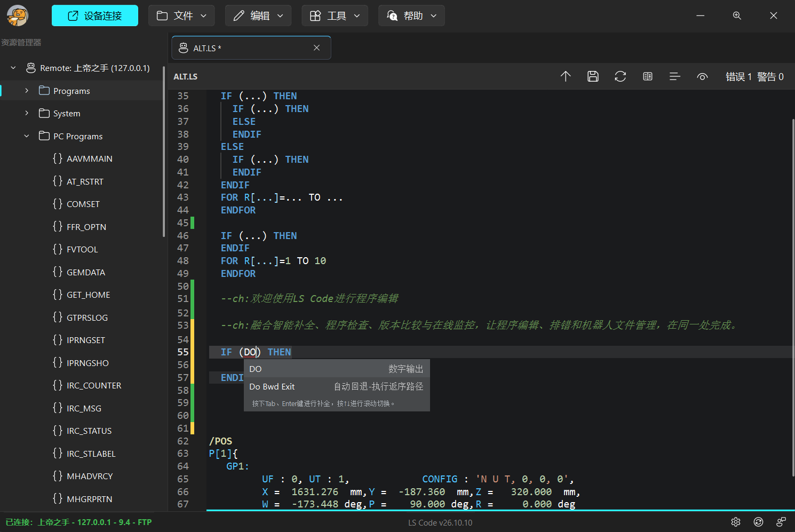The image size is (795, 532).
Task: Click the robot icon on ALT.LS tab
Action: pos(184,48)
